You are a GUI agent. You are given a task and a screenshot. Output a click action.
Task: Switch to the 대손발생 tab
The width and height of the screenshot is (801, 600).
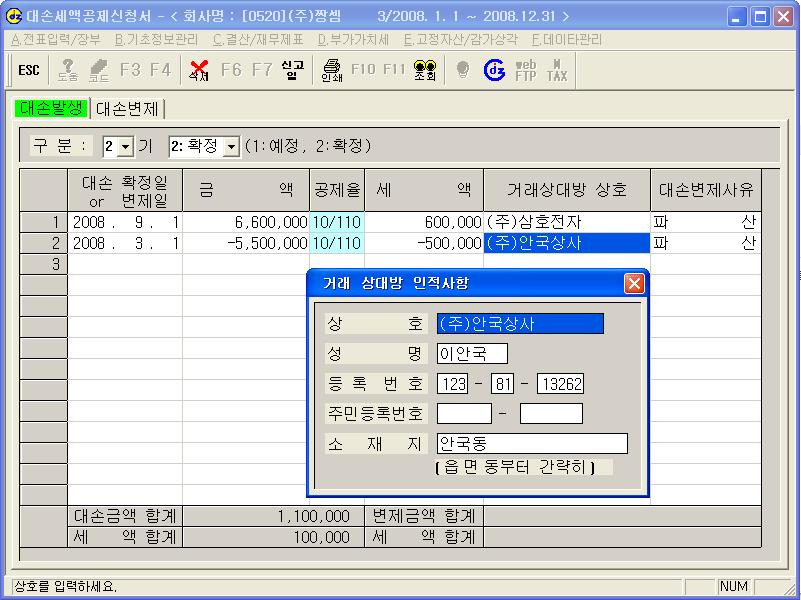(x=51, y=108)
